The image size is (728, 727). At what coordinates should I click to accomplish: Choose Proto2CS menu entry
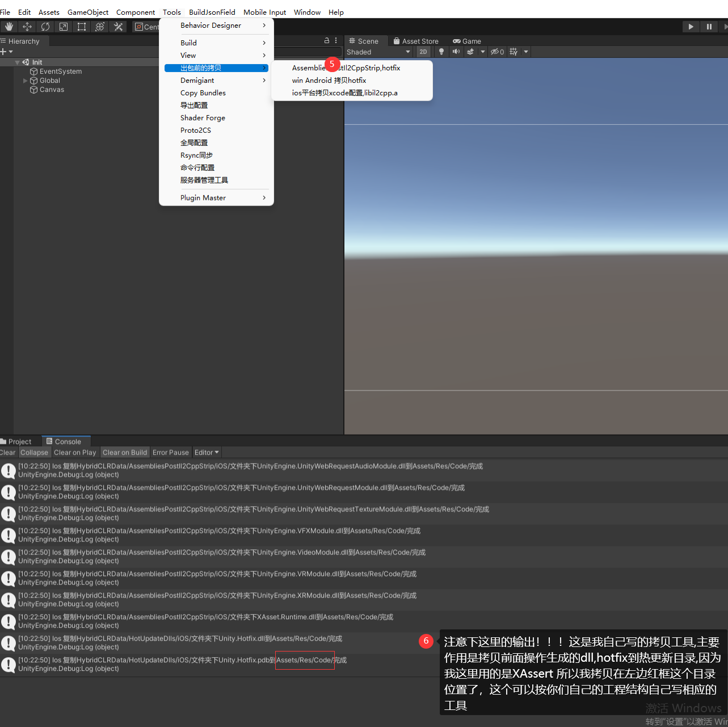click(x=216, y=131)
